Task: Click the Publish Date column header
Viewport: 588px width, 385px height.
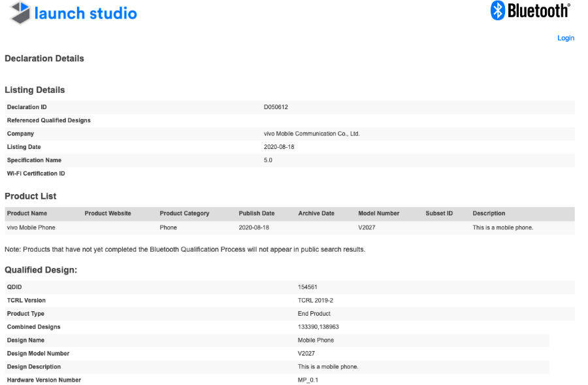Action: point(257,214)
